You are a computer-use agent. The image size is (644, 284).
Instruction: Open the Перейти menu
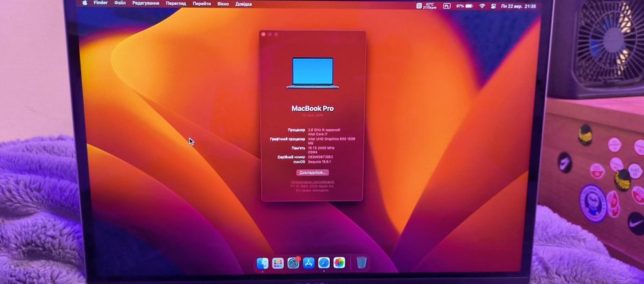click(x=202, y=4)
